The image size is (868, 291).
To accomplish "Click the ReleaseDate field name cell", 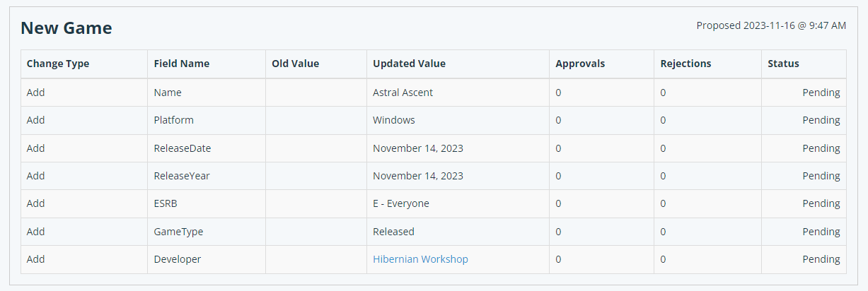I will click(207, 148).
